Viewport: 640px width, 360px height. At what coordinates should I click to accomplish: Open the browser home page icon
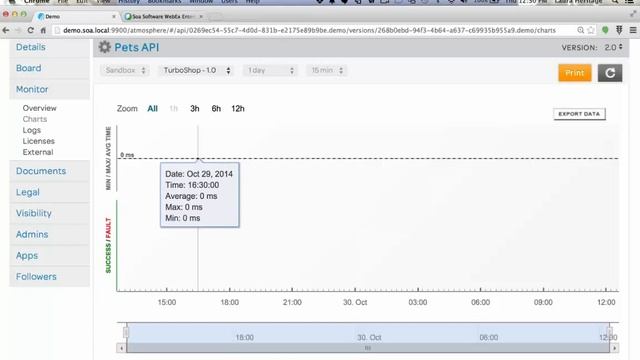[x=43, y=30]
